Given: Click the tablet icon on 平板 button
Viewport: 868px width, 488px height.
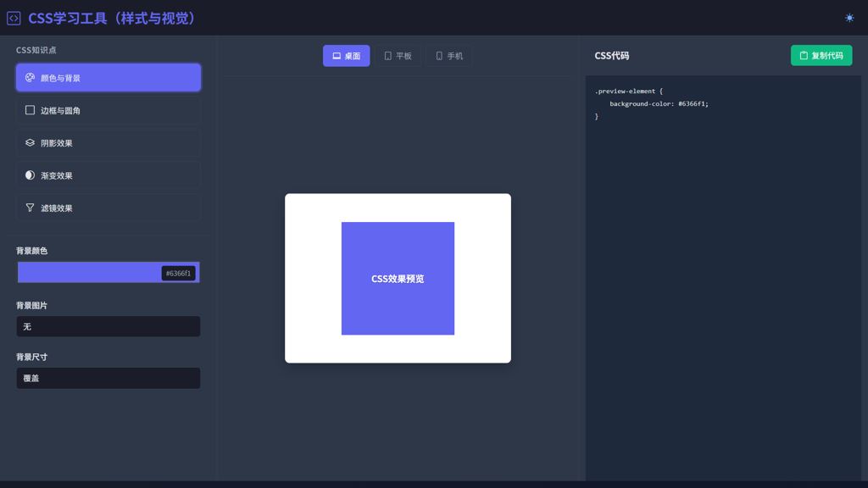Looking at the screenshot, I should coord(388,56).
